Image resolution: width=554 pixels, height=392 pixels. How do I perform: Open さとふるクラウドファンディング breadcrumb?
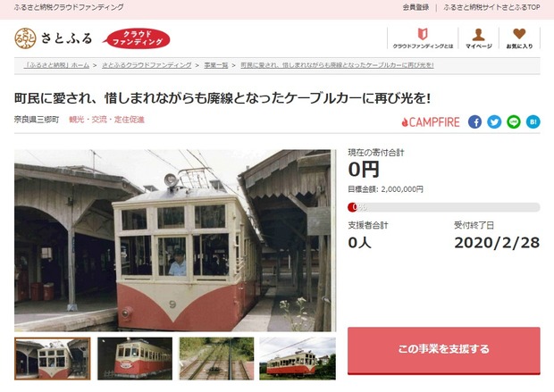147,65
